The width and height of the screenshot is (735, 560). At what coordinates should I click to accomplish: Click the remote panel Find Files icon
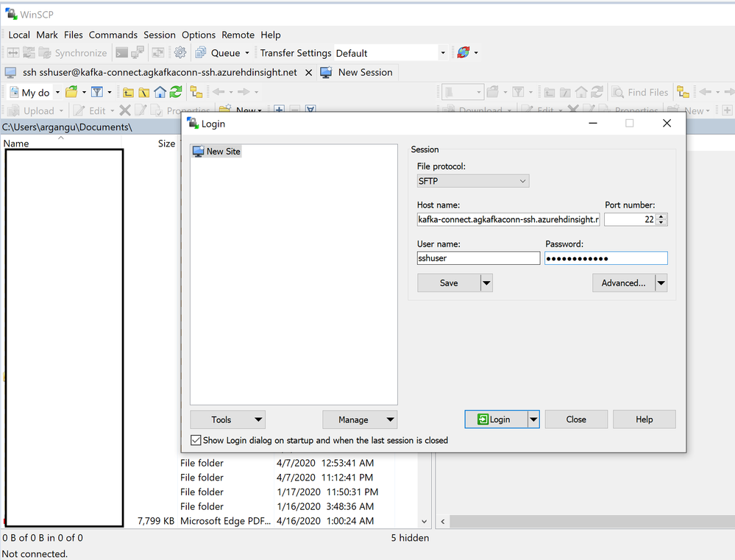click(x=640, y=93)
